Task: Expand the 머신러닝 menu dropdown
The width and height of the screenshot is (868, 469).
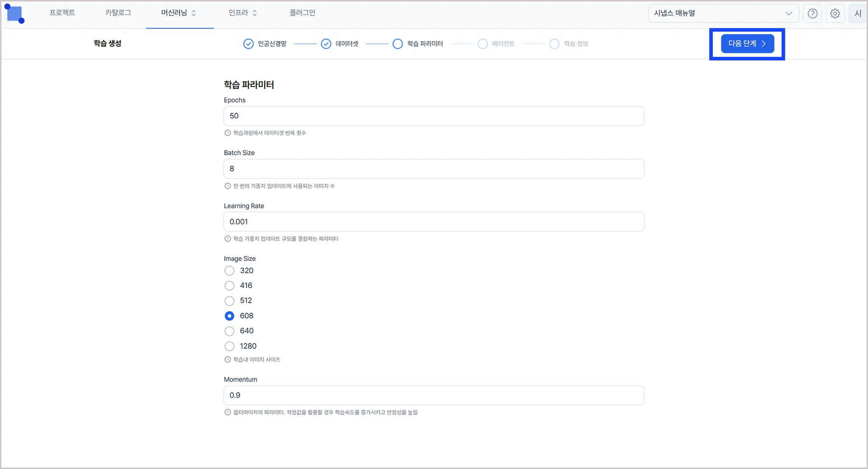Action: click(x=178, y=13)
